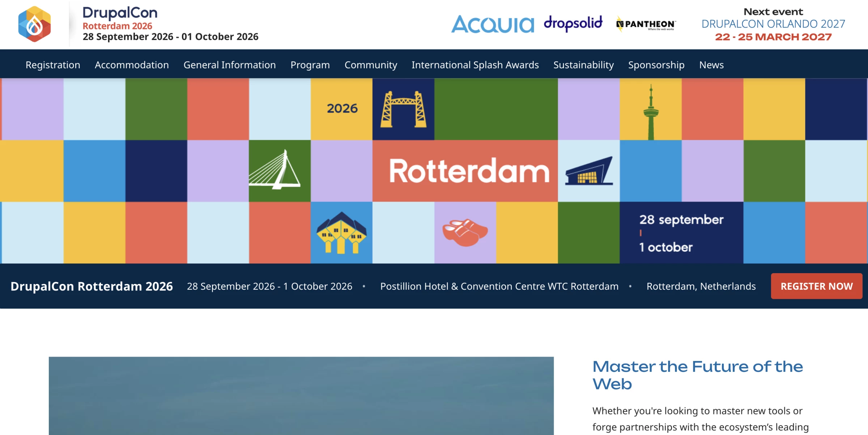This screenshot has width=868, height=435.
Task: Click "28 September 2026 - 1 October 2026" text
Action: tap(269, 286)
